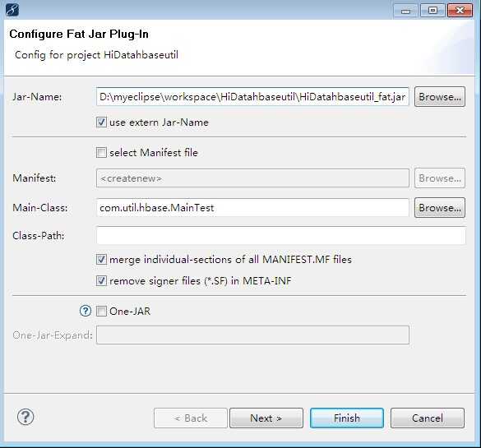Uncheck use extern Jar-Name checkbox
This screenshot has width=481, height=448.
click(101, 122)
